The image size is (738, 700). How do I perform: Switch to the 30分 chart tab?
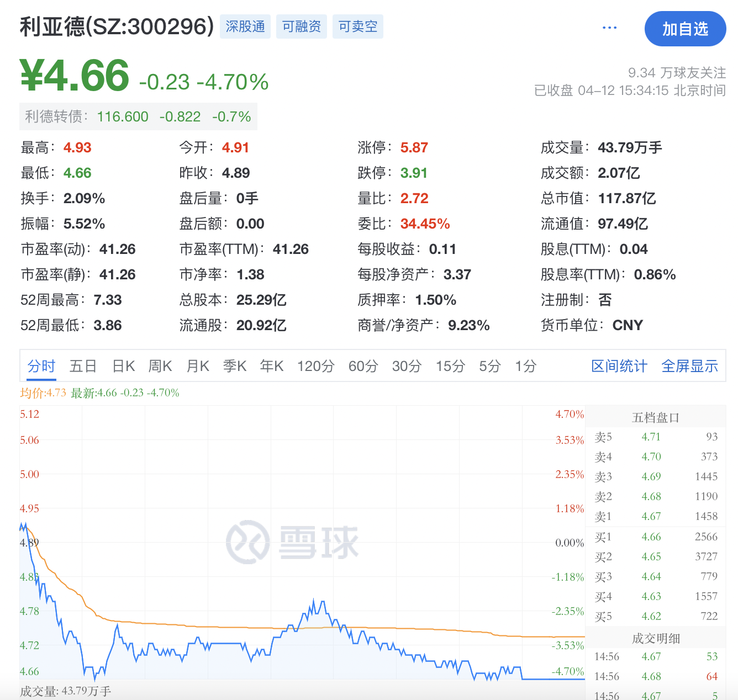point(407,366)
